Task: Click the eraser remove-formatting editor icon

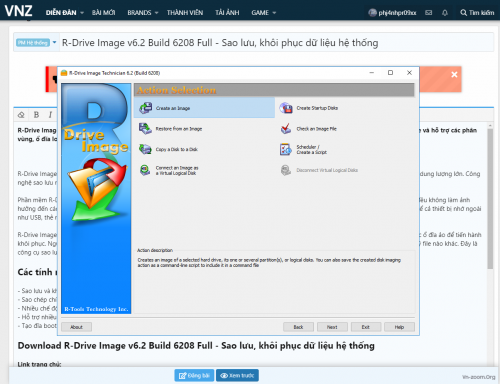Action: point(21,115)
